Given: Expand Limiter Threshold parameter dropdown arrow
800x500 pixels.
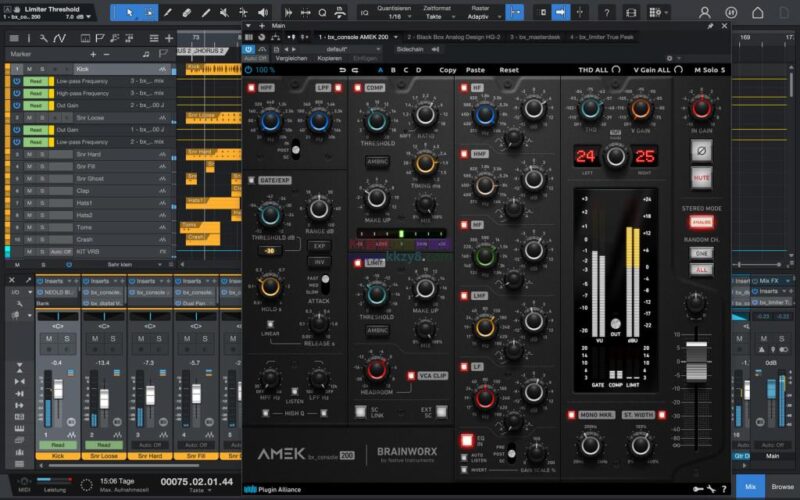Looking at the screenshot, I should 89,17.
